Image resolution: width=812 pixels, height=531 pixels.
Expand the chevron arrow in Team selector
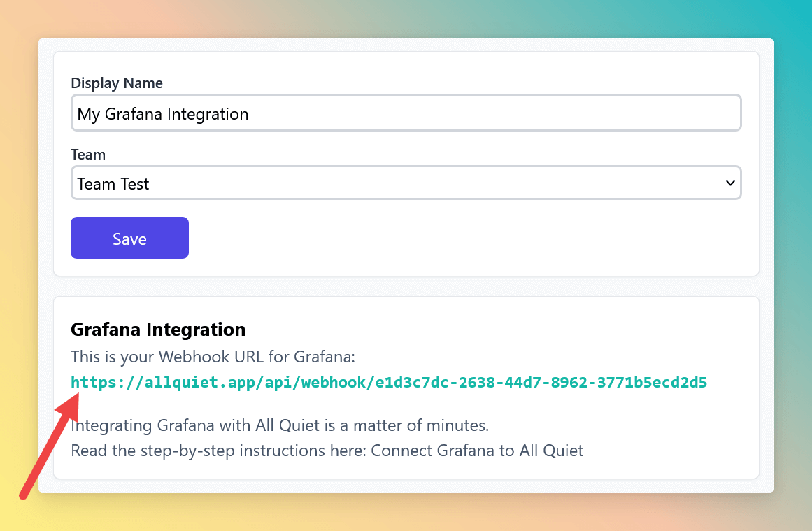[730, 183]
